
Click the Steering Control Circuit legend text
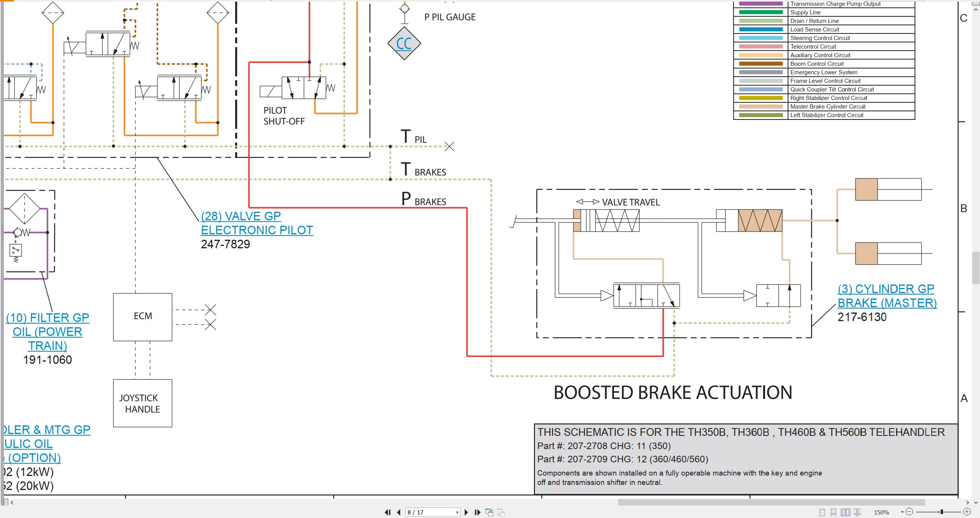pos(820,38)
